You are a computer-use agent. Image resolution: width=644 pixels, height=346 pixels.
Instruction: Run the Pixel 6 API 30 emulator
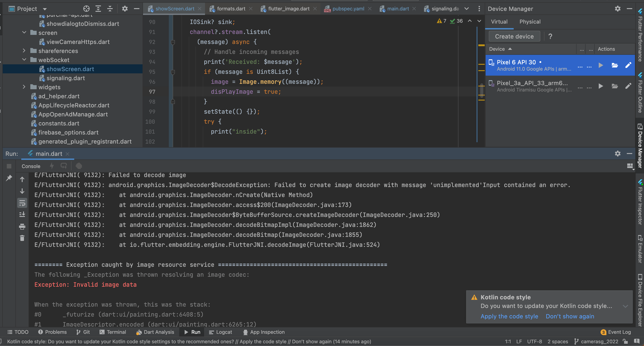click(x=601, y=65)
